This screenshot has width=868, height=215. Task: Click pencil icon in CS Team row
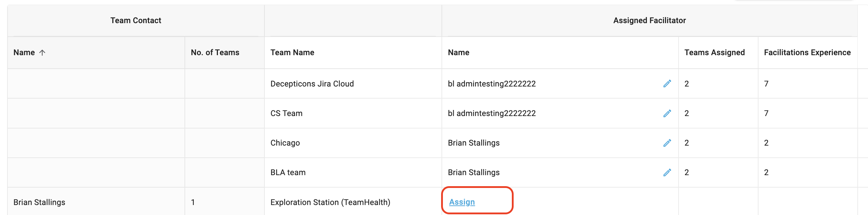[667, 113]
